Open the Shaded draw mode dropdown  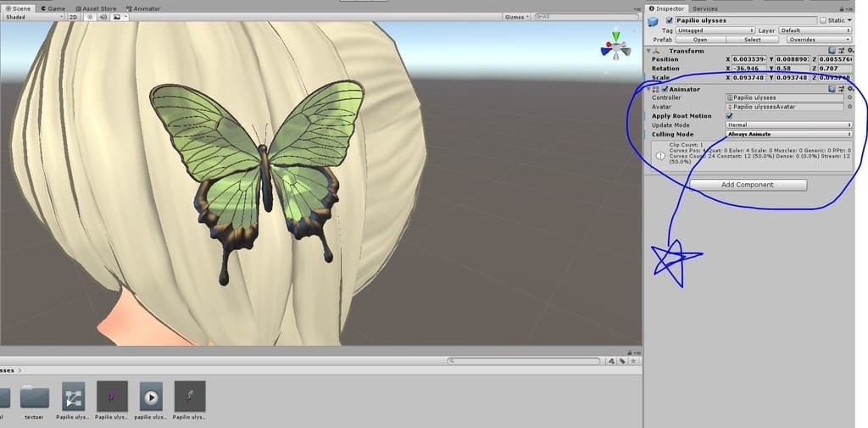click(x=32, y=16)
